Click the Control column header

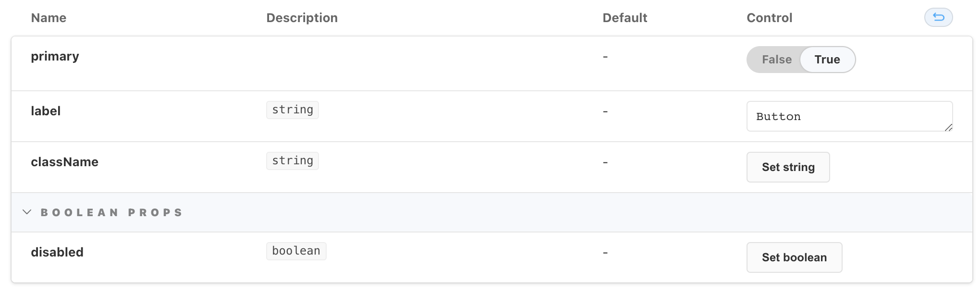(769, 18)
